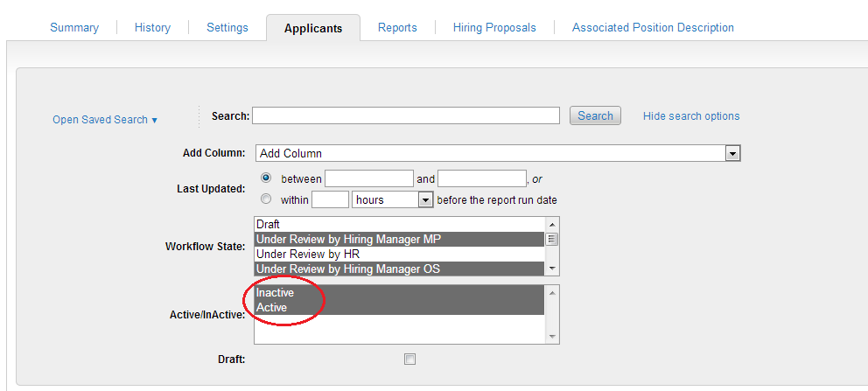Open the Reports tab
This screenshot has width=868, height=391.
click(x=397, y=28)
